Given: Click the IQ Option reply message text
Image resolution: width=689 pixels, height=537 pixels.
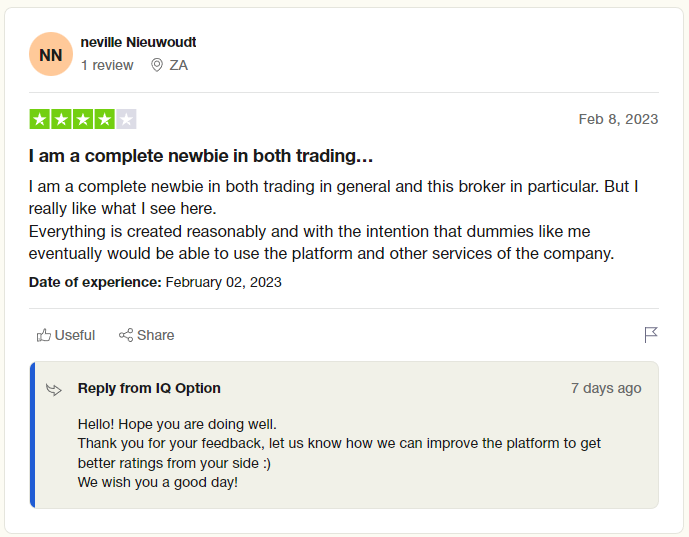Looking at the screenshot, I should 339,453.
